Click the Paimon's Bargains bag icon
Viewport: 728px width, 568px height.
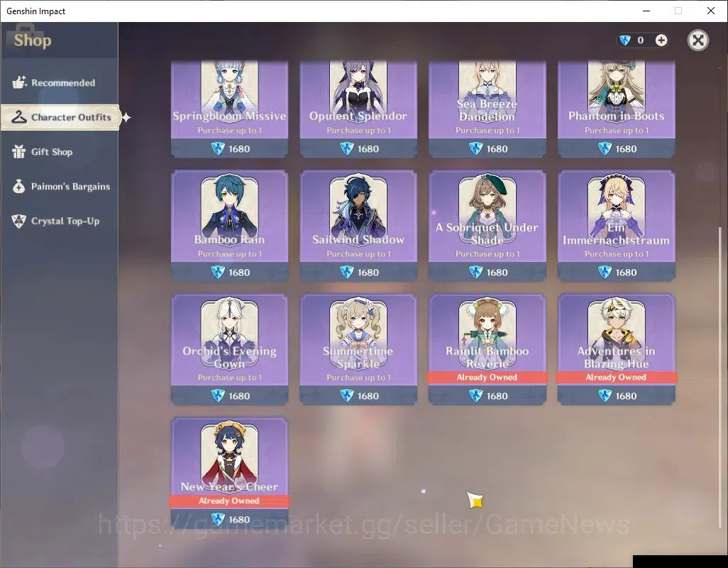point(19,186)
